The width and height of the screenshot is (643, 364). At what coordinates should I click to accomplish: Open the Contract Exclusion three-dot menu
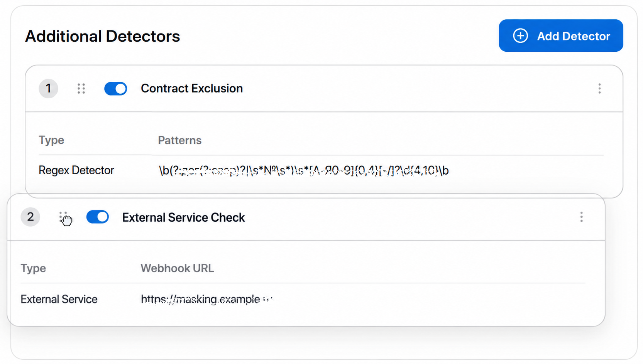point(599,89)
